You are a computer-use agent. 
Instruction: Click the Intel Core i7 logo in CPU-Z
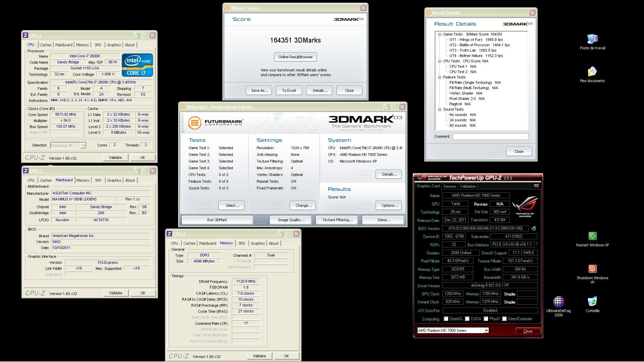tap(137, 65)
